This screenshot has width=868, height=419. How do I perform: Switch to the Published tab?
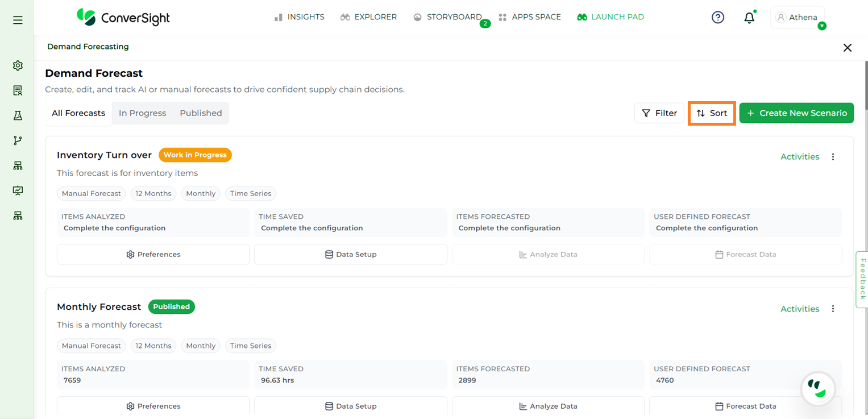click(x=201, y=113)
